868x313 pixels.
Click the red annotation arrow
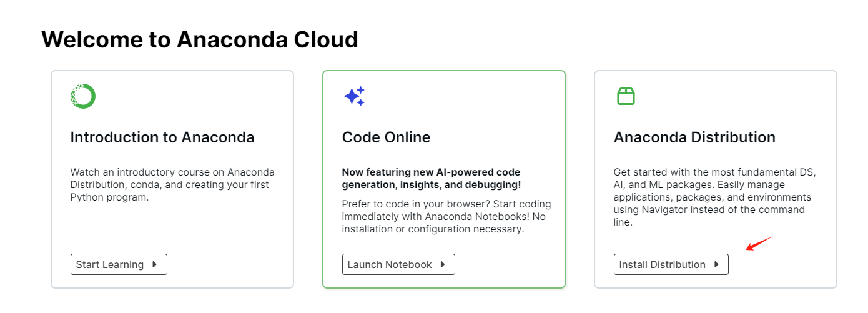(x=759, y=243)
